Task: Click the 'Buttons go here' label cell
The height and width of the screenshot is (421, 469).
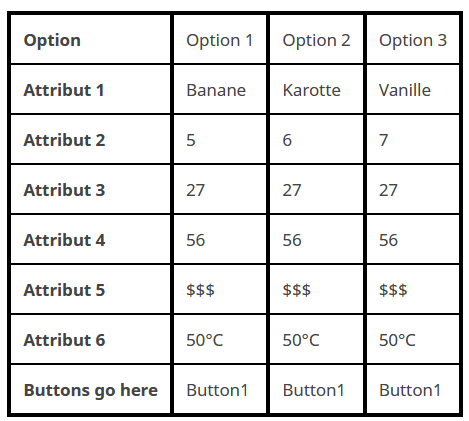Action: click(x=90, y=390)
